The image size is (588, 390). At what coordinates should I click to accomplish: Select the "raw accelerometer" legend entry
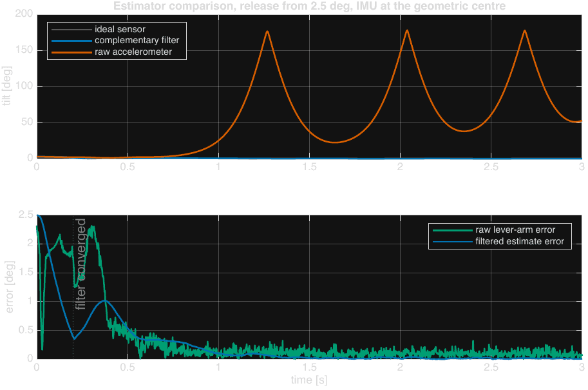click(133, 52)
